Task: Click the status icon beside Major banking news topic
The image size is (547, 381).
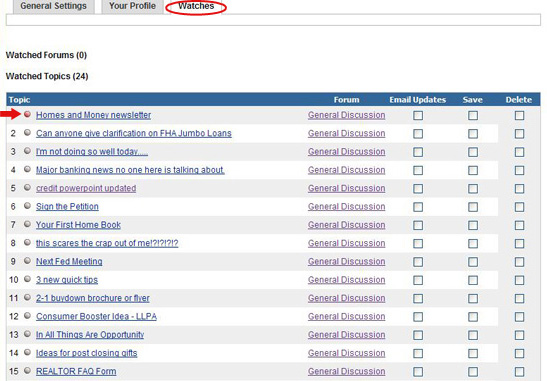Action: click(x=27, y=169)
